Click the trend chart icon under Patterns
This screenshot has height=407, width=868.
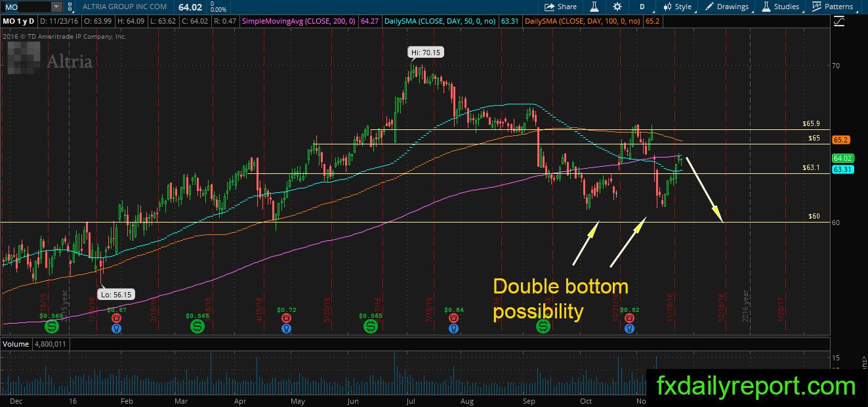(840, 22)
